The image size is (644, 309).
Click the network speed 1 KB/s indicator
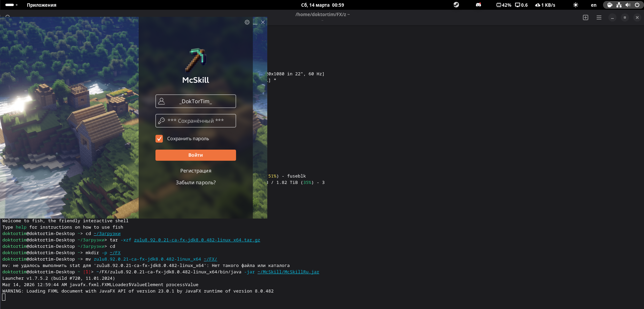pyautogui.click(x=545, y=5)
